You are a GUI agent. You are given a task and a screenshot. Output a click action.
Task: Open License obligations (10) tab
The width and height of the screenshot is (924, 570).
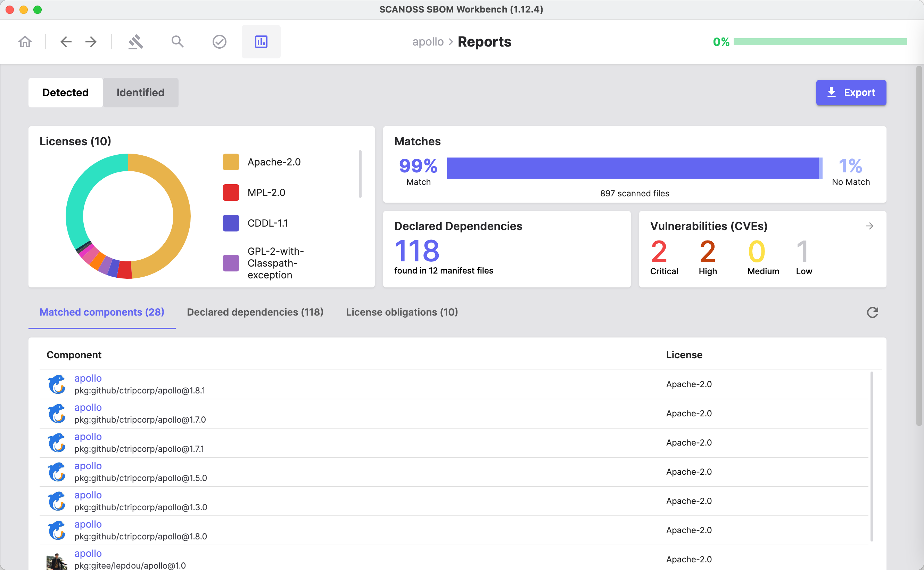coord(402,312)
